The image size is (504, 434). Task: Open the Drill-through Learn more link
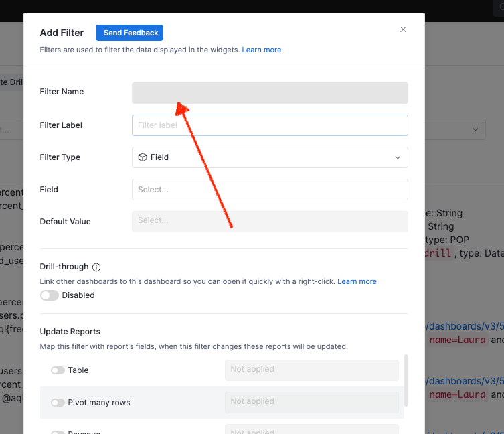357,281
